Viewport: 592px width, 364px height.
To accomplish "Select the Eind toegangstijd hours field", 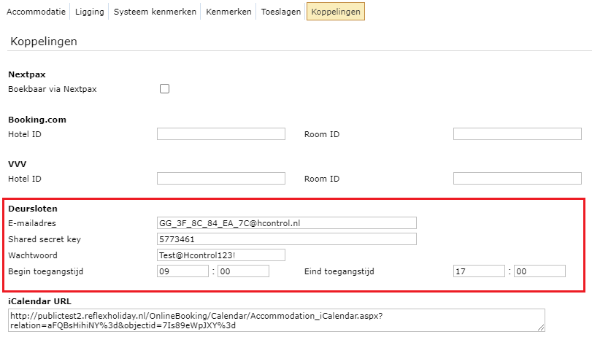I will 478,271.
